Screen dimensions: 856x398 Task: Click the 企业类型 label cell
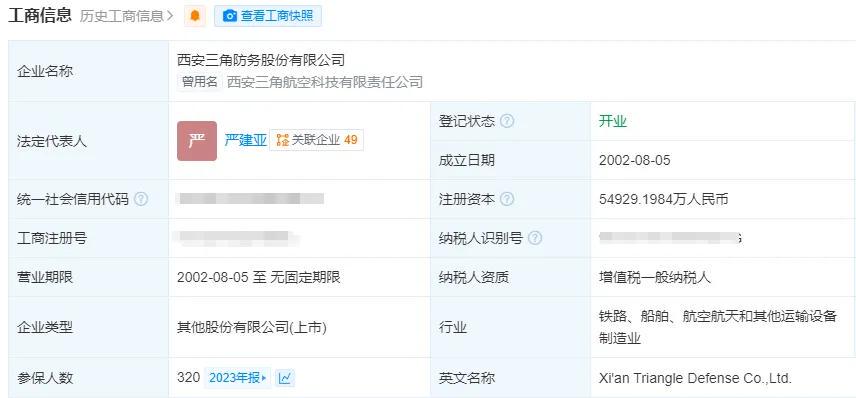click(88, 327)
